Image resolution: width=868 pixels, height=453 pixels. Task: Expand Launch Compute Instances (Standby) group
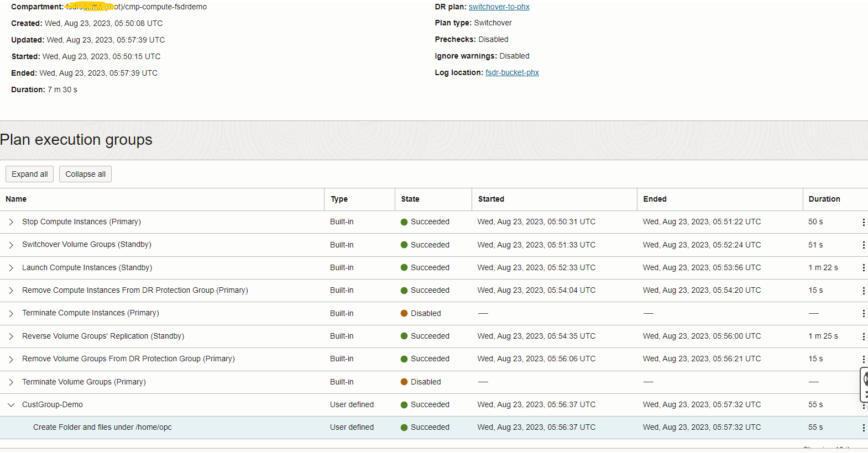11,268
